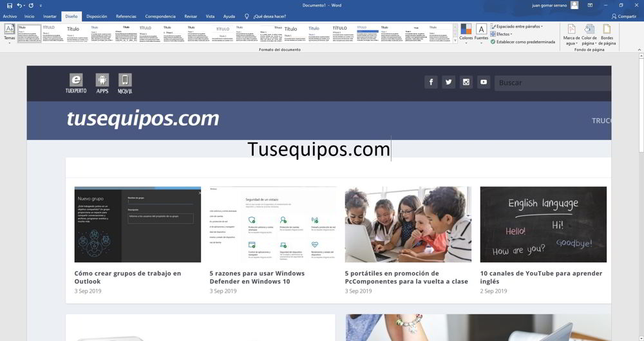Open the Referencias ribbon tab
Viewport: 644px width, 341px height.
pos(126,16)
